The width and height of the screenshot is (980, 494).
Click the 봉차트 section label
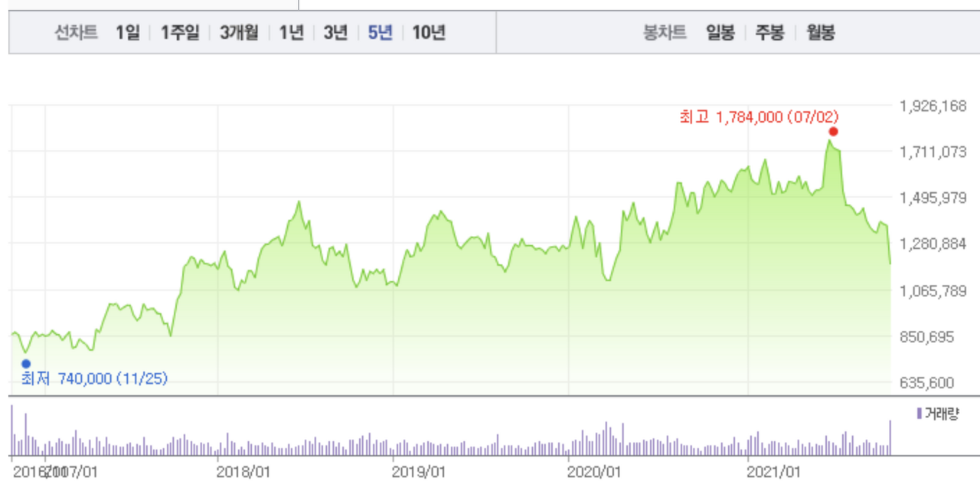[665, 33]
